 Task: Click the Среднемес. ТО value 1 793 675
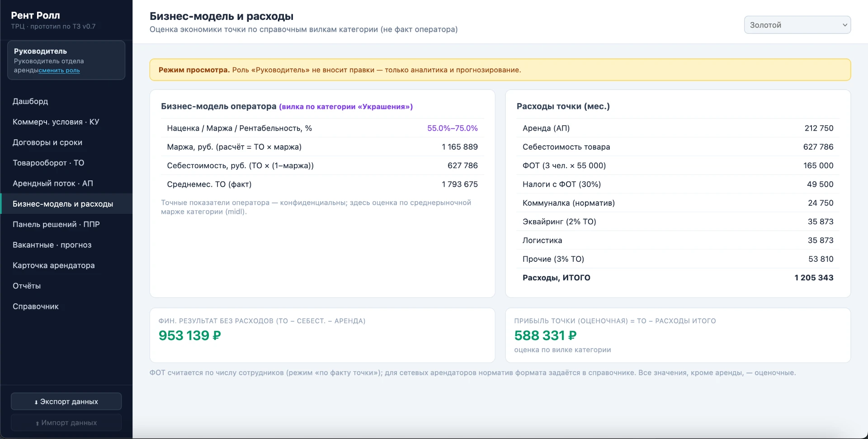[x=459, y=184]
